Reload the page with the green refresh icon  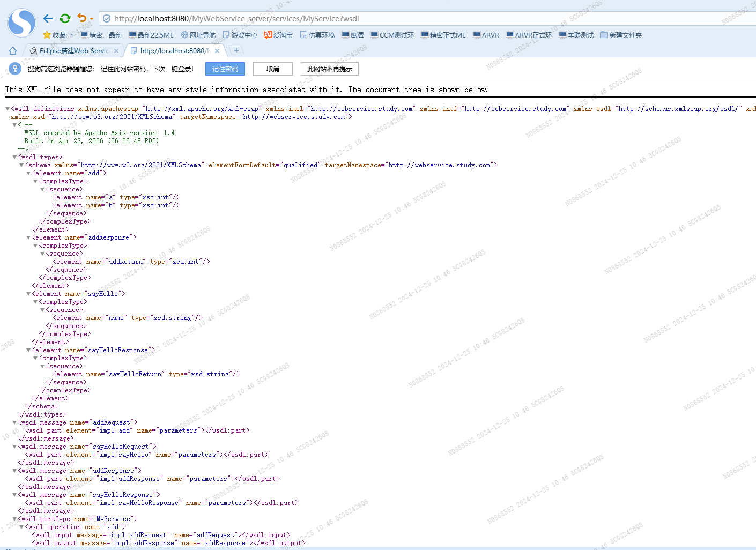(x=65, y=19)
